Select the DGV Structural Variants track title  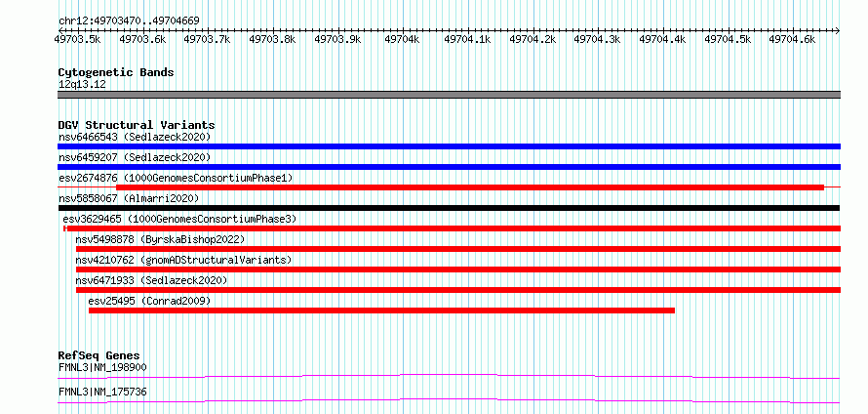click(x=137, y=125)
